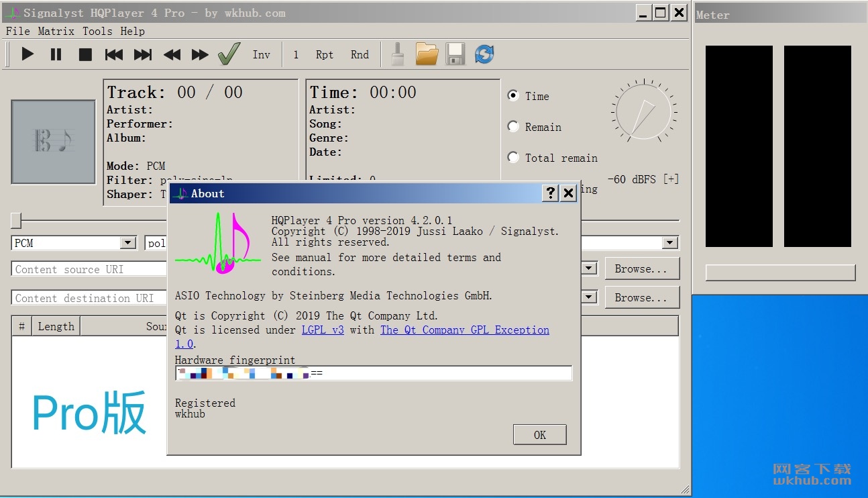Toggle the '1' single-track repeat button
Screen dimensions: 868x498
coord(296,54)
